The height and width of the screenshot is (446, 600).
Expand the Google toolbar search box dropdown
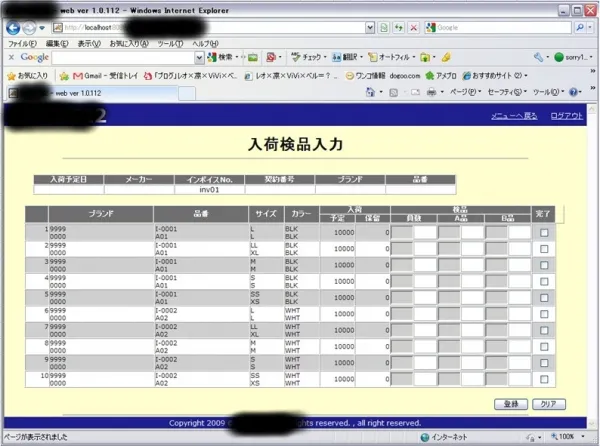click(x=199, y=58)
